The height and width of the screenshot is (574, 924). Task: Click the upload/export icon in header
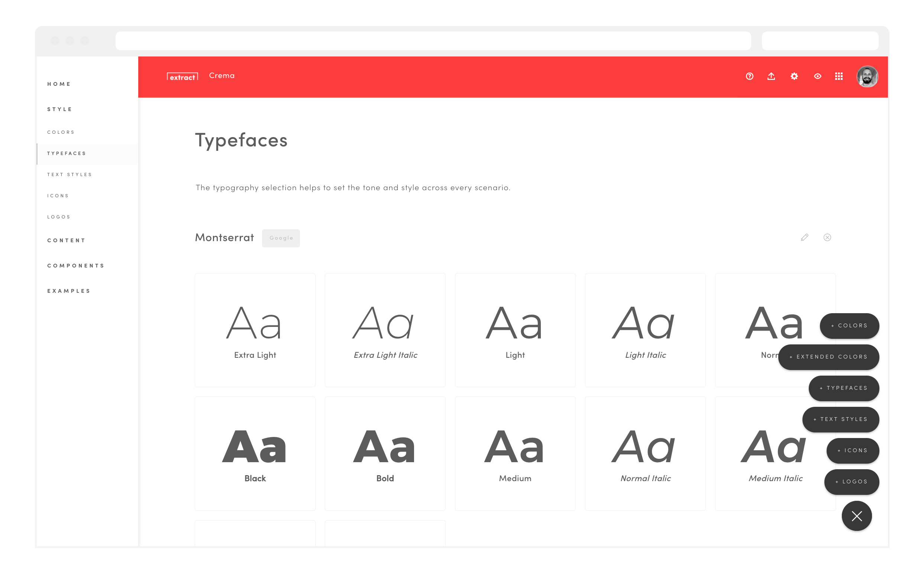click(771, 76)
